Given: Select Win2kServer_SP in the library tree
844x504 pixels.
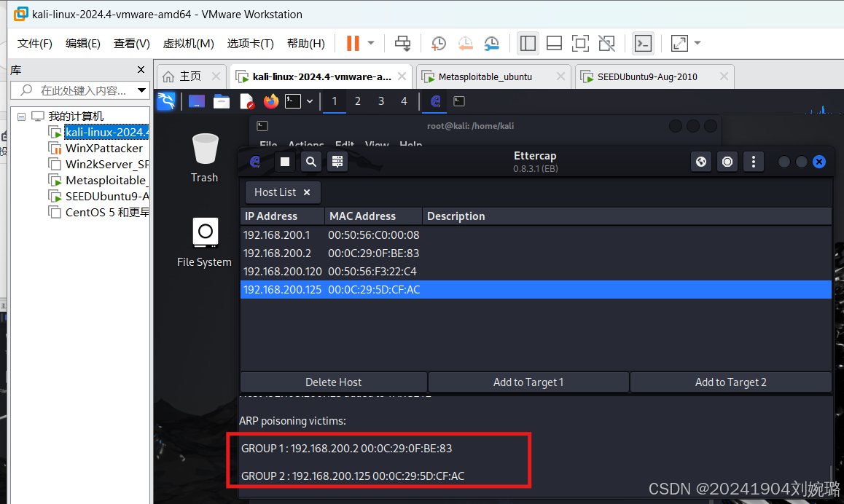Looking at the screenshot, I should tap(106, 164).
